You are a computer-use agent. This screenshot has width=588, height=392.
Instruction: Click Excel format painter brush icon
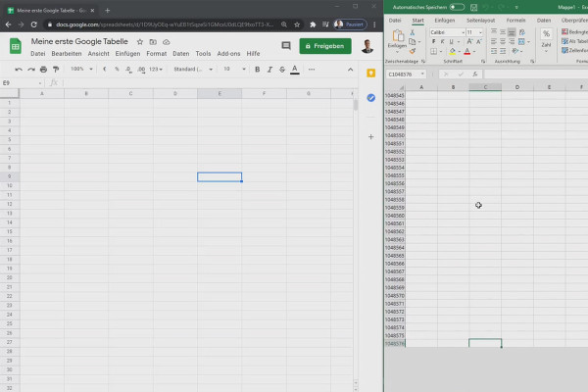point(413,51)
